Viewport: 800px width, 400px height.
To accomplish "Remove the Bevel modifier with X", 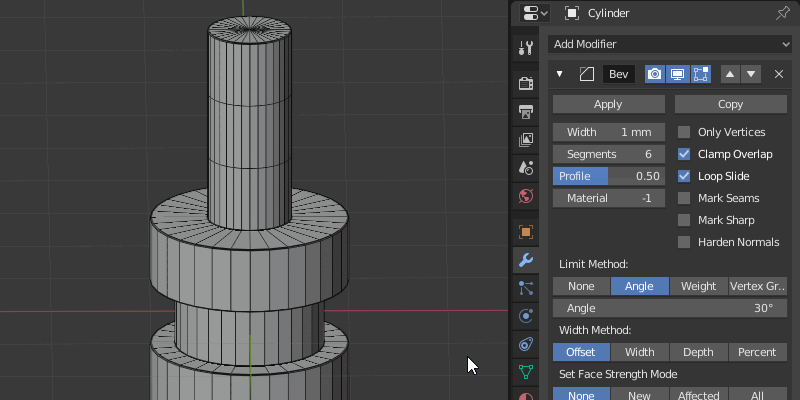I will pos(779,74).
